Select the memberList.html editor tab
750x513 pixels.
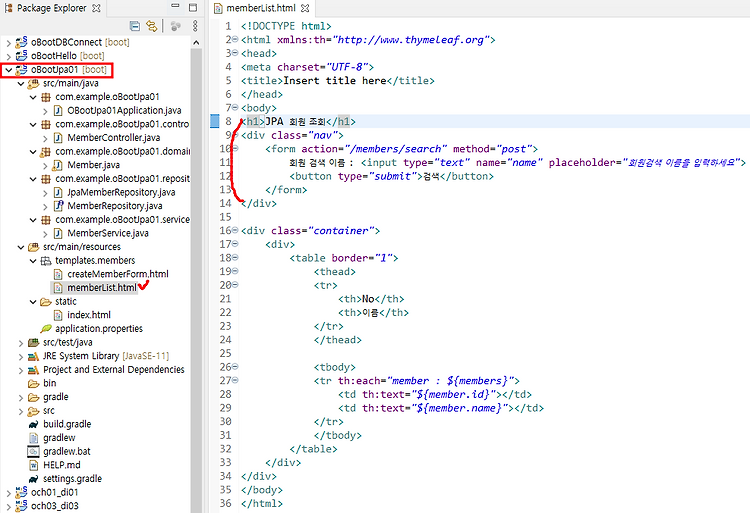pos(261,8)
